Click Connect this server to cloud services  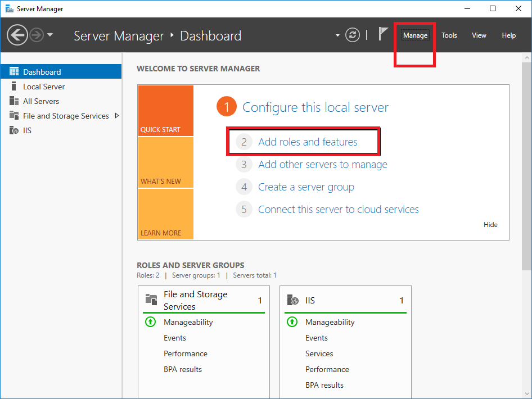pyautogui.click(x=339, y=210)
